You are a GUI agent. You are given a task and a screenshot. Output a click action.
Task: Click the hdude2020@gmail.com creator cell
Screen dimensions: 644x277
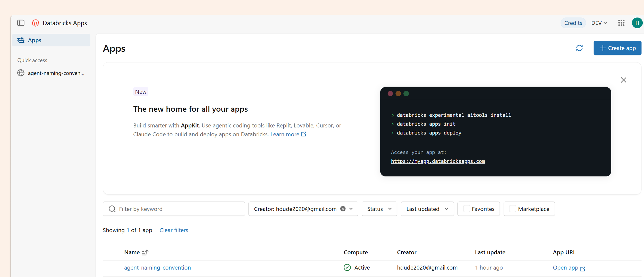coord(427,267)
